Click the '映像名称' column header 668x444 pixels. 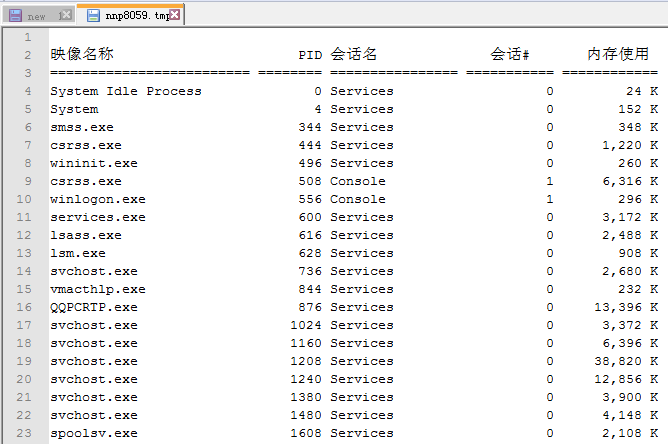(83, 54)
